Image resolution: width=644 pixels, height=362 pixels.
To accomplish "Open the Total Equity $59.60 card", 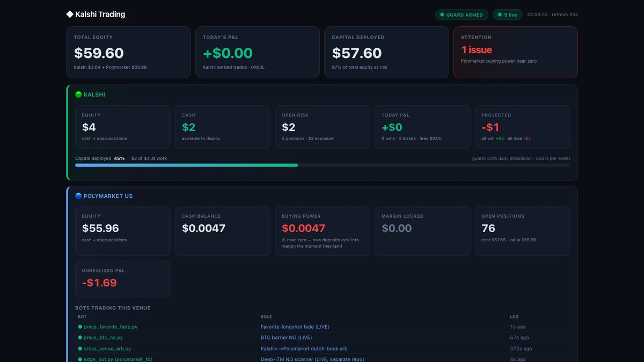I will 128,53.
